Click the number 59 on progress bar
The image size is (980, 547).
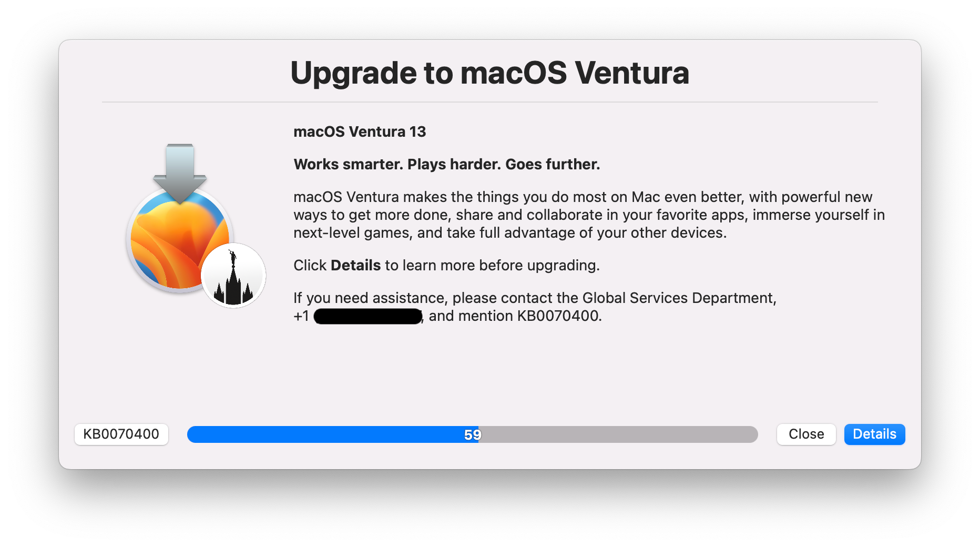coord(472,434)
